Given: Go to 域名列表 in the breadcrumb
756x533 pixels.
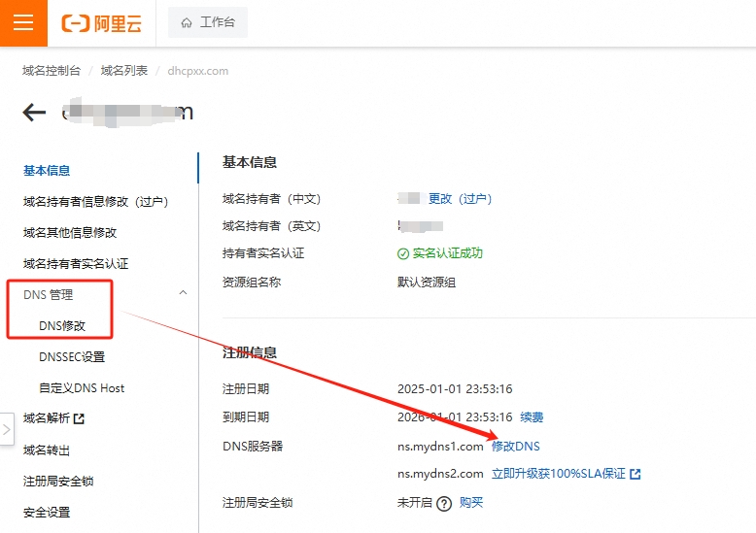Looking at the screenshot, I should tap(124, 71).
